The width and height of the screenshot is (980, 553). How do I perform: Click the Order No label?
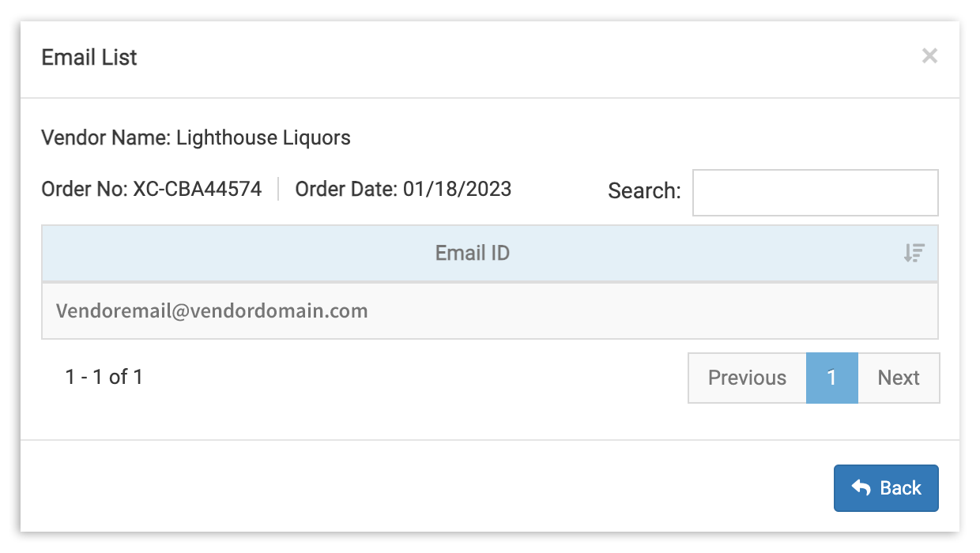point(84,190)
